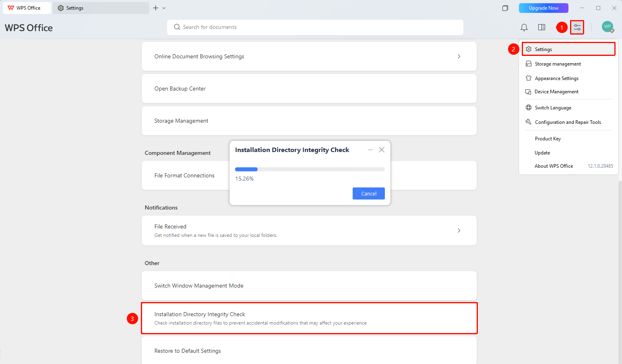This screenshot has width=622, height=364.
Task: Click the Settings gear icon in menu
Action: click(529, 49)
